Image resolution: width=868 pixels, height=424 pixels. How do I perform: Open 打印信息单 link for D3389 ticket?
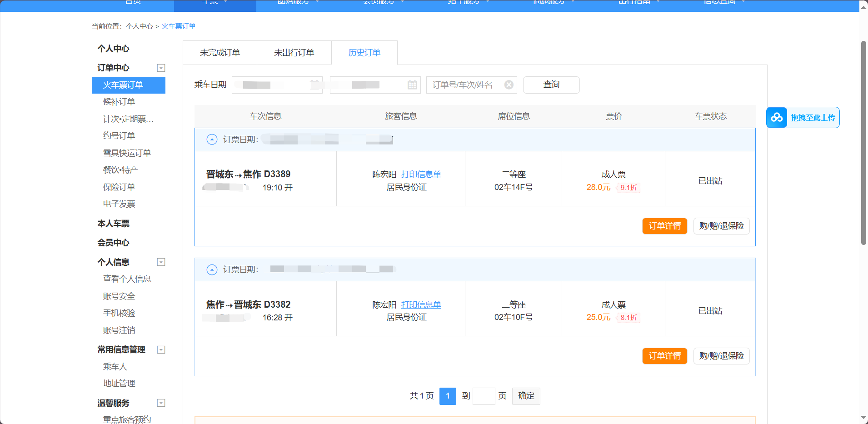click(x=421, y=175)
